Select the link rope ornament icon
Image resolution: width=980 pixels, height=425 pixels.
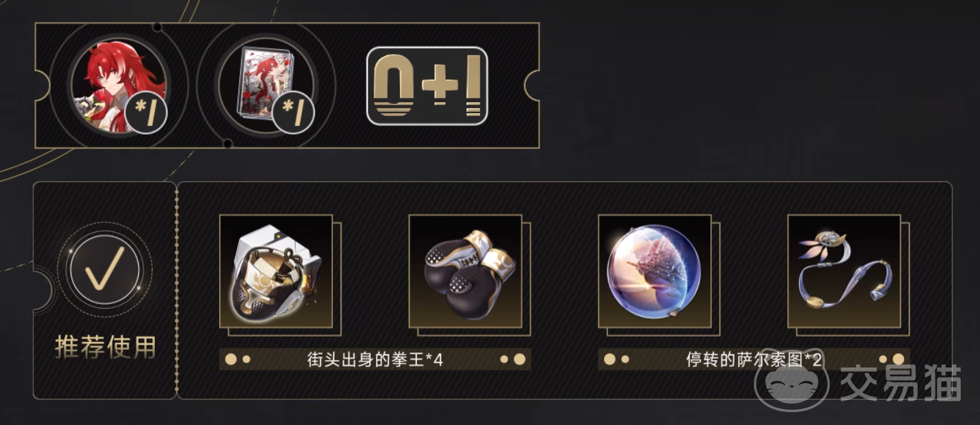pos(844,271)
